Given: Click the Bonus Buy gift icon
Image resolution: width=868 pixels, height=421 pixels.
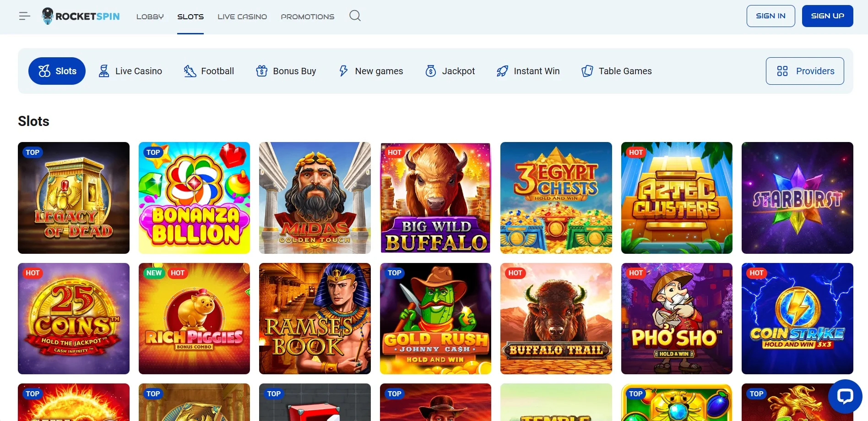Looking at the screenshot, I should (x=261, y=71).
